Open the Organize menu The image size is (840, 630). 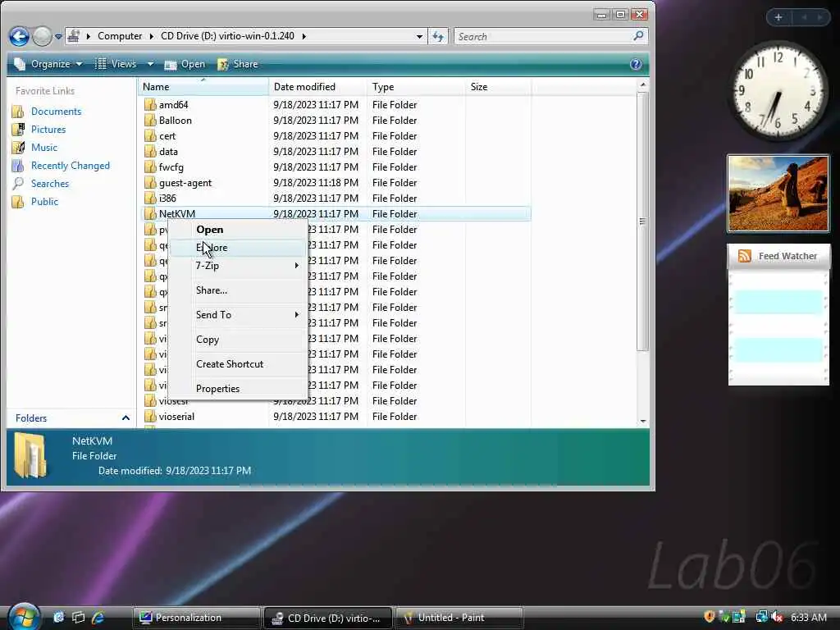(48, 64)
